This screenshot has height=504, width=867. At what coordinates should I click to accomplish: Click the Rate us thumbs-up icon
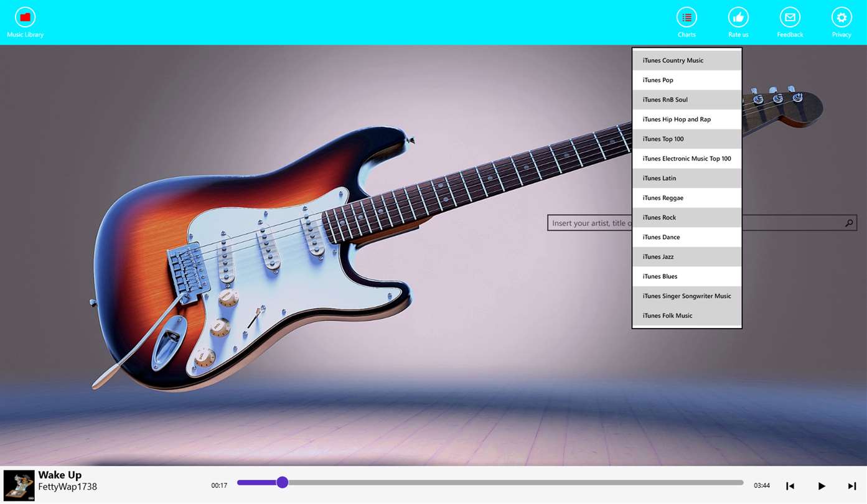click(x=738, y=17)
